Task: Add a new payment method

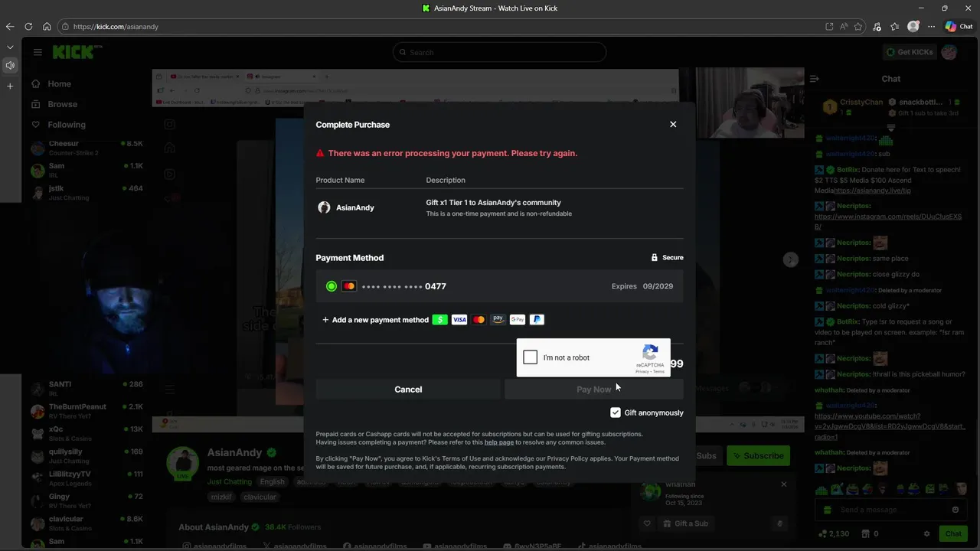Action: [x=375, y=320]
